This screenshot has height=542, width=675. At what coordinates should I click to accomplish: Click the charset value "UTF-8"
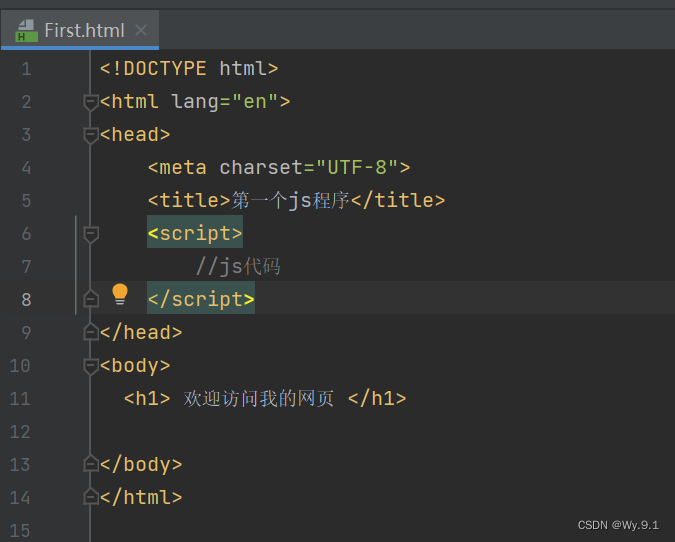pyautogui.click(x=356, y=167)
